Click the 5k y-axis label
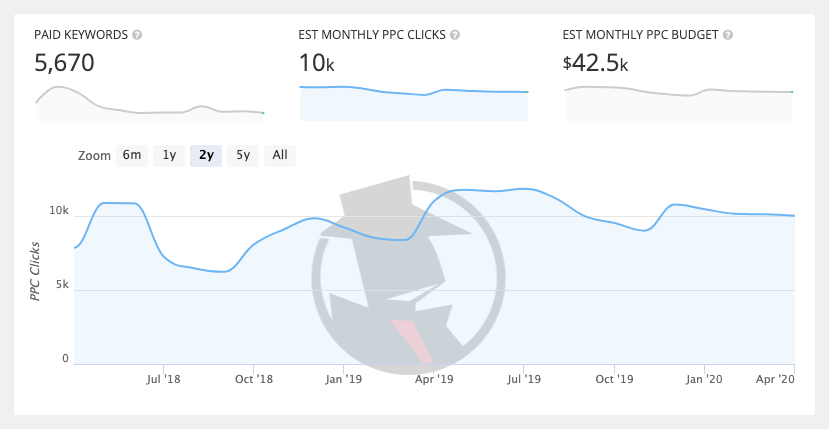This screenshot has height=429, width=829. pos(60,285)
